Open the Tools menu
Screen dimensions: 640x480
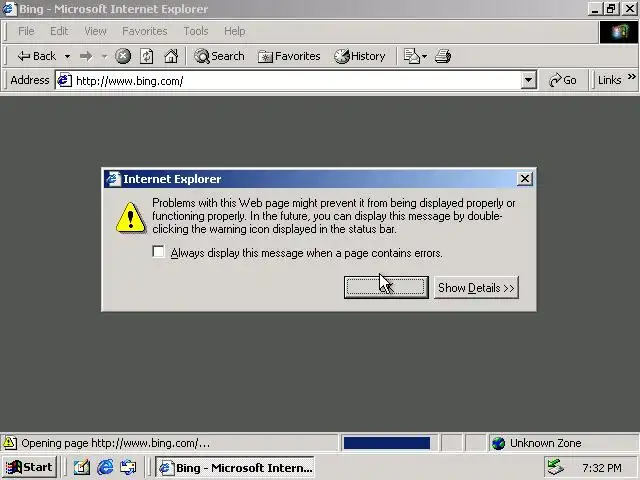tap(196, 31)
